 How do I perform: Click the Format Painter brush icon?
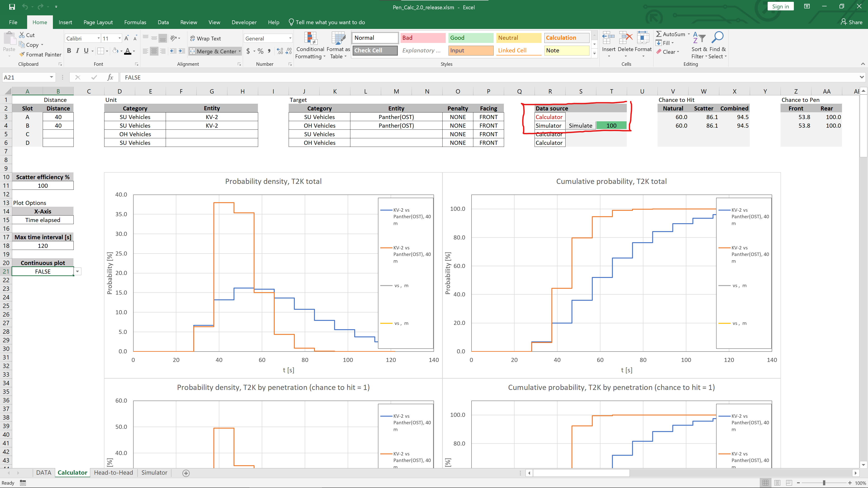click(22, 54)
